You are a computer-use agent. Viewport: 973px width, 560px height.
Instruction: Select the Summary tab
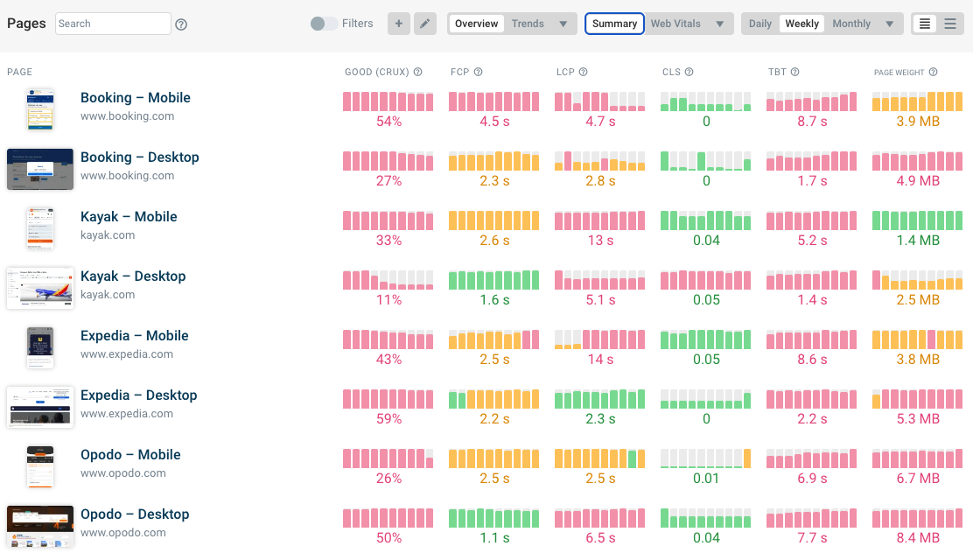(614, 24)
